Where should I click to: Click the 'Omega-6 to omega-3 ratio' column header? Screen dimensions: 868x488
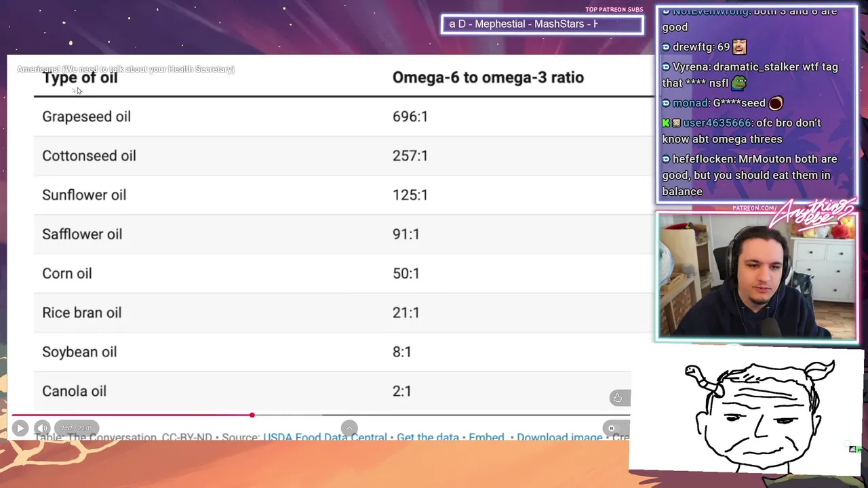pyautogui.click(x=488, y=77)
